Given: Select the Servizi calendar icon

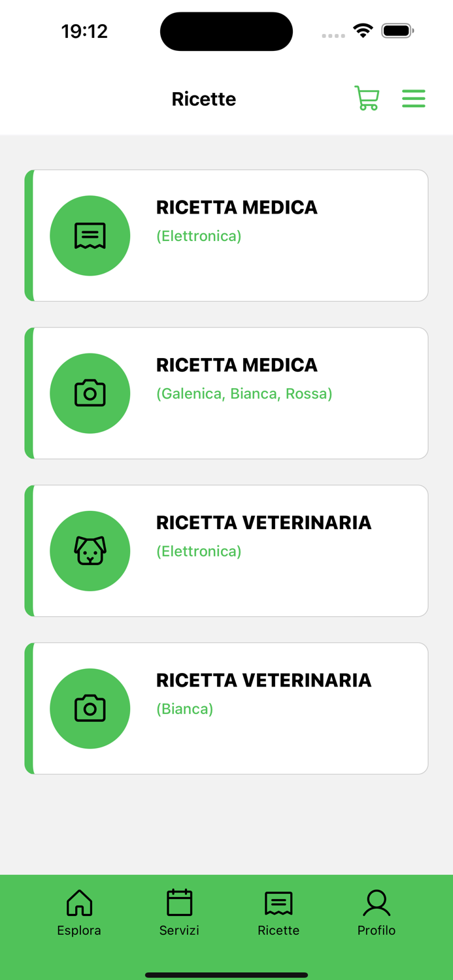Looking at the screenshot, I should tap(178, 902).
